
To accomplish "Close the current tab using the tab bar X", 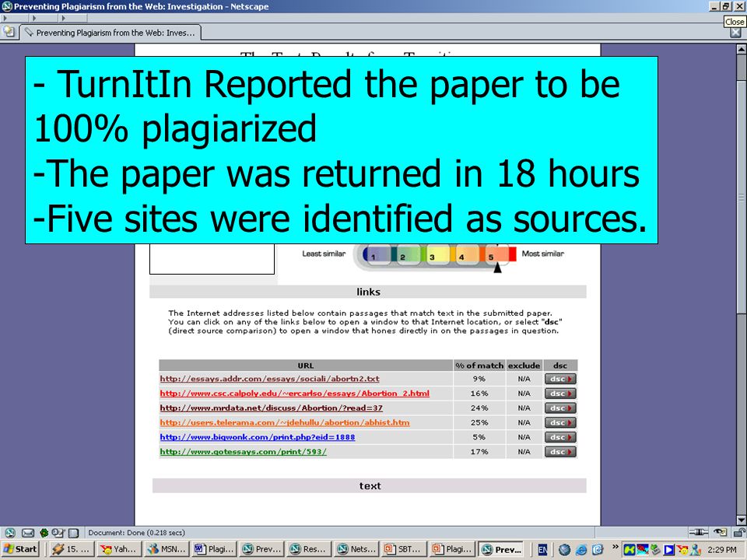I will click(x=735, y=33).
